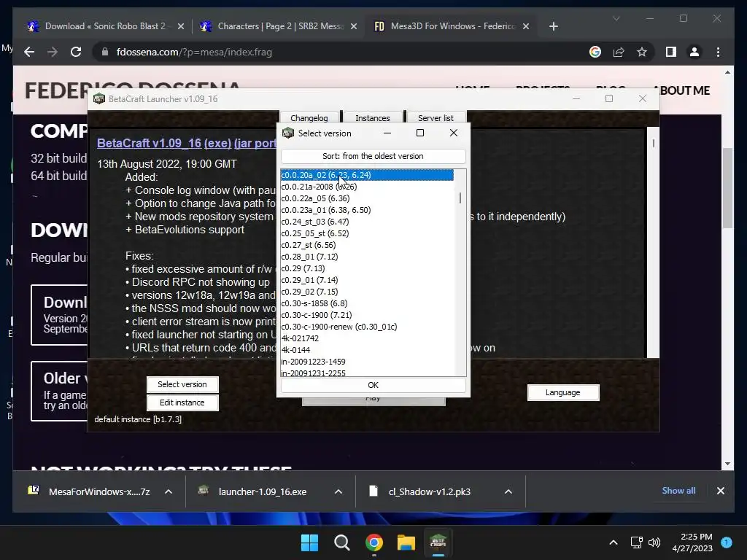The width and height of the screenshot is (747, 560).
Task: Click Show all downloads link
Action: [678, 491]
